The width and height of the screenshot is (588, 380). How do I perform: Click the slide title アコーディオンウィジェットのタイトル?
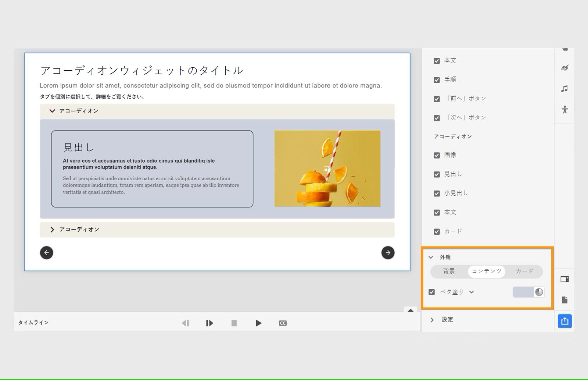[x=142, y=70]
